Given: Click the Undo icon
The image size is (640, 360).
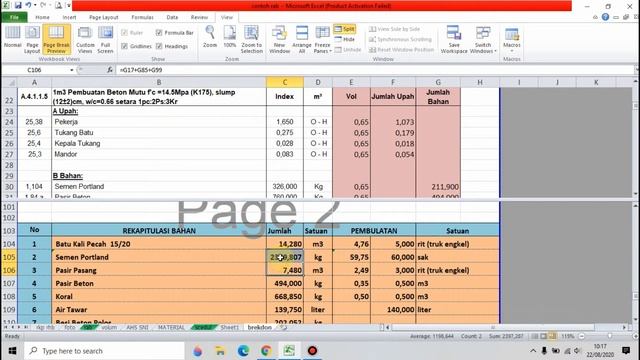Looking at the screenshot, I should click(x=28, y=5).
